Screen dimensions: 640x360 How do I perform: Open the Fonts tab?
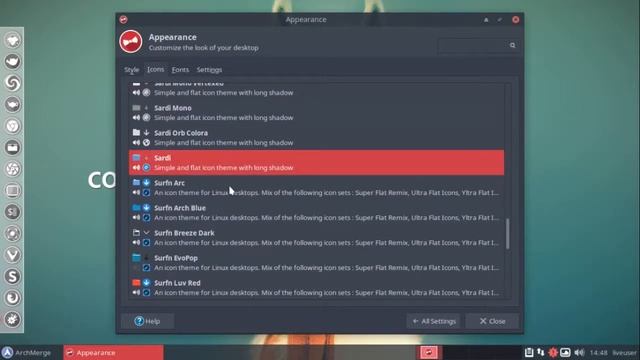point(180,70)
